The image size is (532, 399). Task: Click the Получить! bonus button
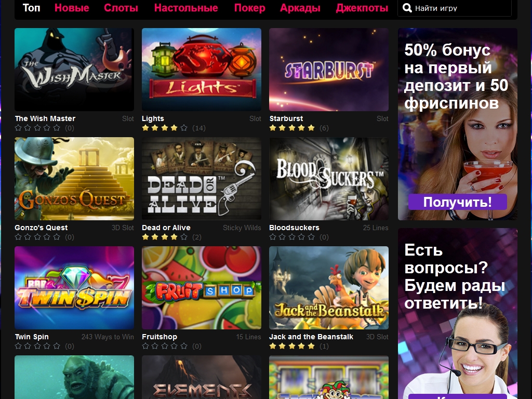click(x=457, y=202)
